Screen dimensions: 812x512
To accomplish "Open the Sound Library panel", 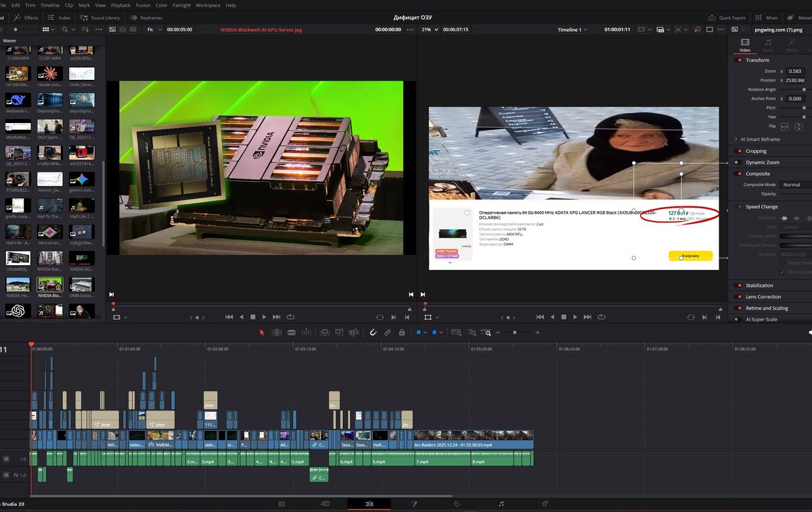I will pyautogui.click(x=101, y=18).
